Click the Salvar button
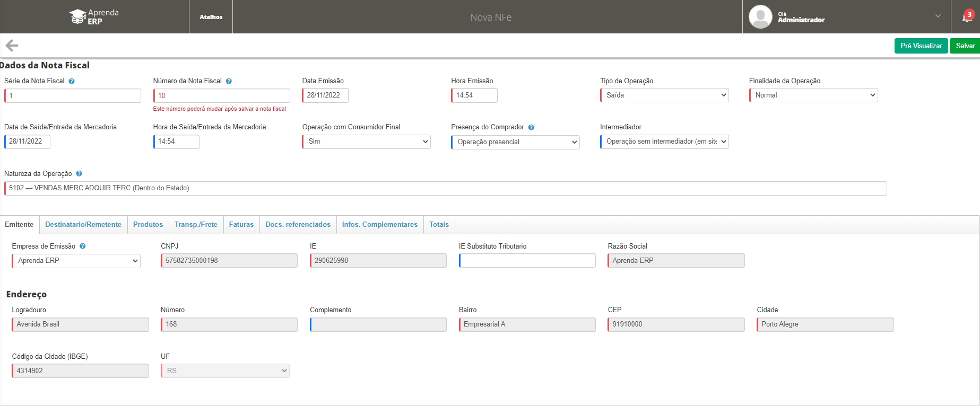The image size is (980, 406). [965, 46]
